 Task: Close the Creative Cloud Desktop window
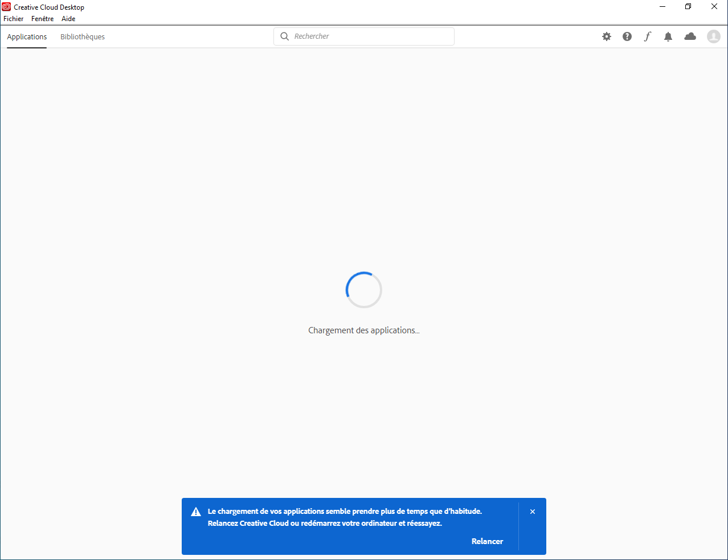click(x=714, y=7)
